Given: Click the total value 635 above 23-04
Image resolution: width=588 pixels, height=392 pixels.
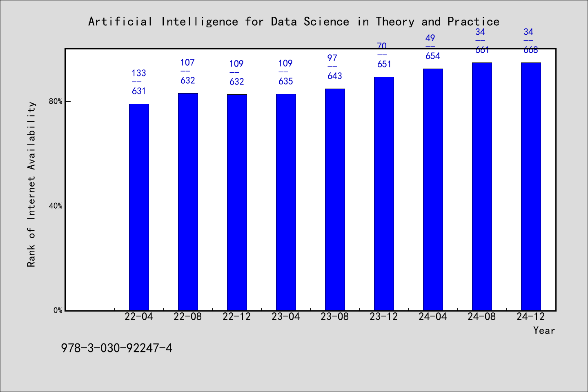Looking at the screenshot, I should tap(286, 81).
